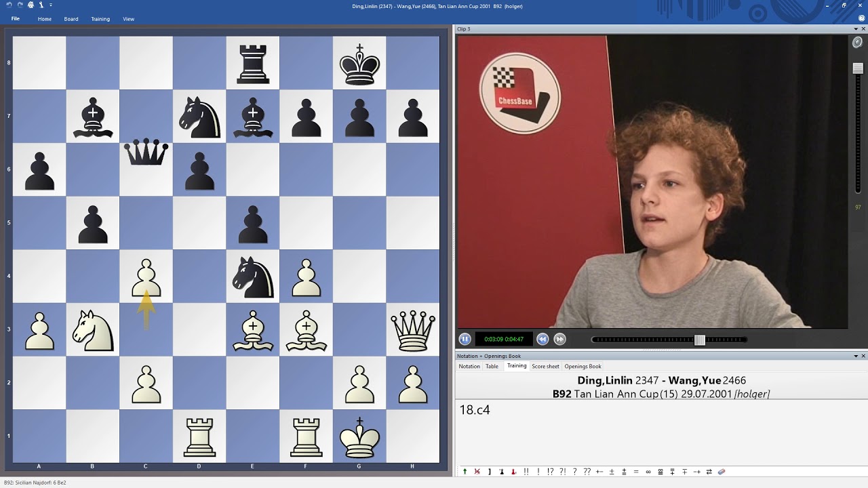Click the green promote variation arrow
Viewport: 868px width, 488px height.
tap(465, 472)
